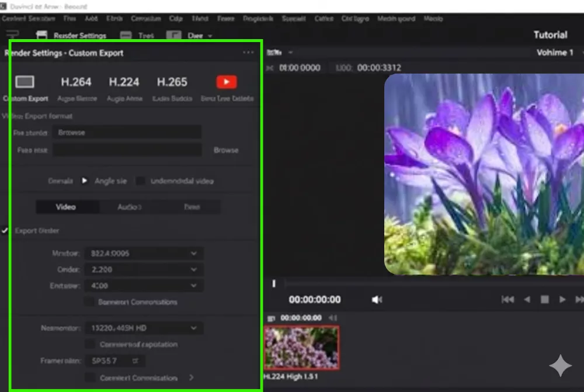
Task: Jump to first frame in viewer
Action: point(507,300)
